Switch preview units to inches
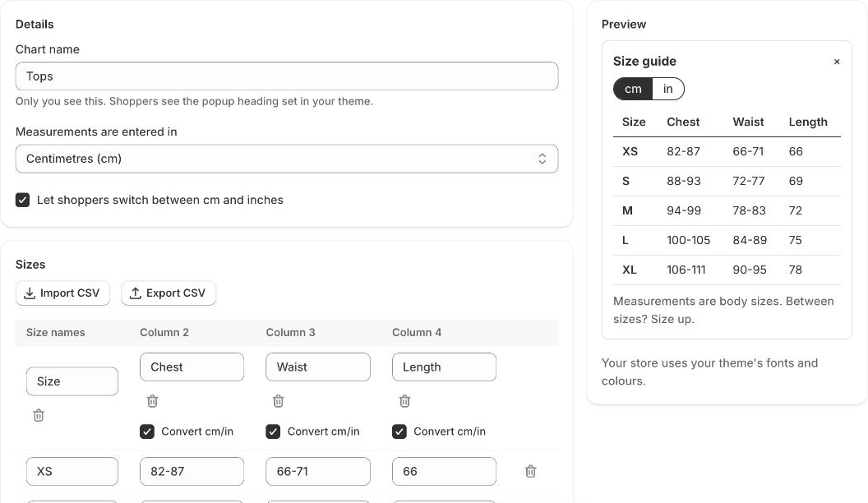868x503 pixels. pos(668,89)
